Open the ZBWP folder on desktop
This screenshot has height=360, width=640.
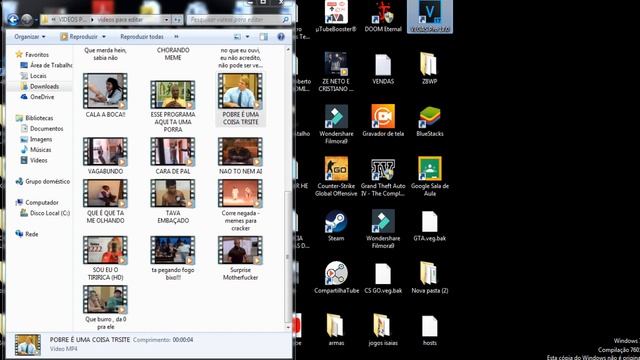coord(429,69)
